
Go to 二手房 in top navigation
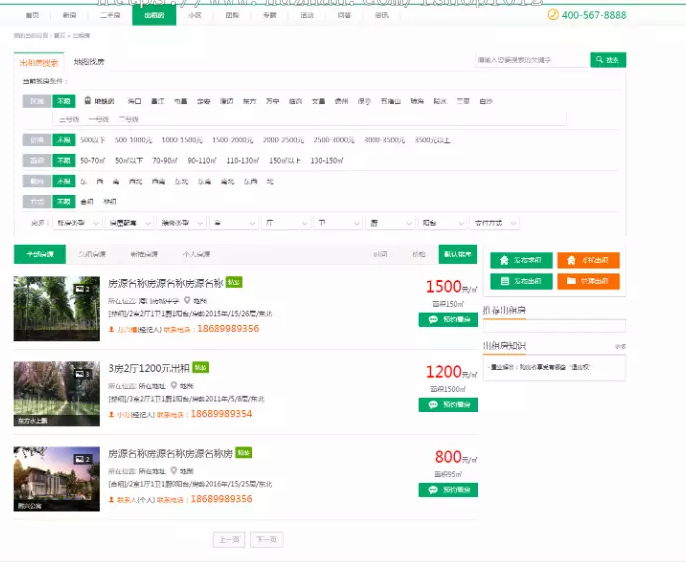[x=110, y=15]
